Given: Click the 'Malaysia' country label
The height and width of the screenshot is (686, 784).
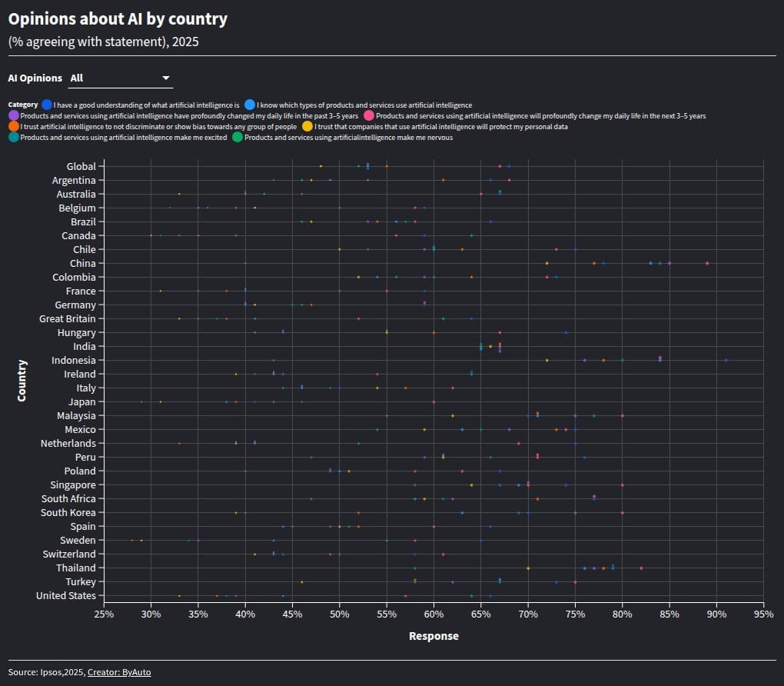Looking at the screenshot, I should (77, 415).
